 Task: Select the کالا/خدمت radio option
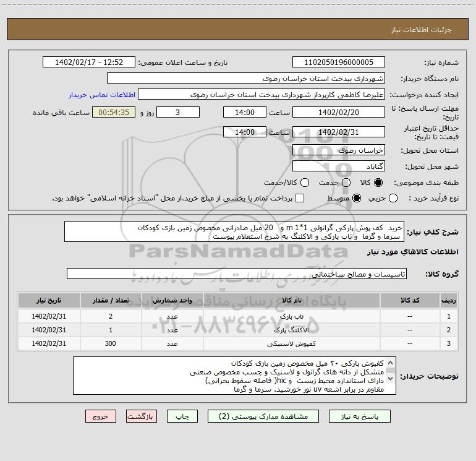tap(305, 183)
